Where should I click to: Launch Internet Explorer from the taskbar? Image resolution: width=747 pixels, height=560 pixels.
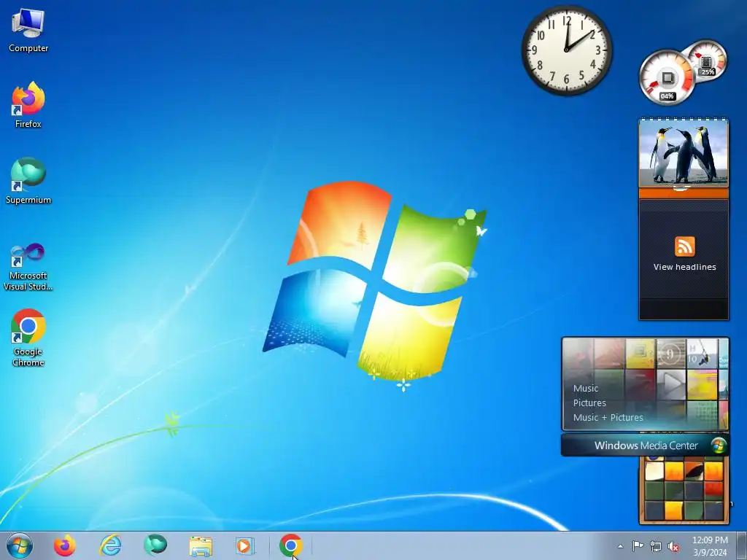[110, 545]
